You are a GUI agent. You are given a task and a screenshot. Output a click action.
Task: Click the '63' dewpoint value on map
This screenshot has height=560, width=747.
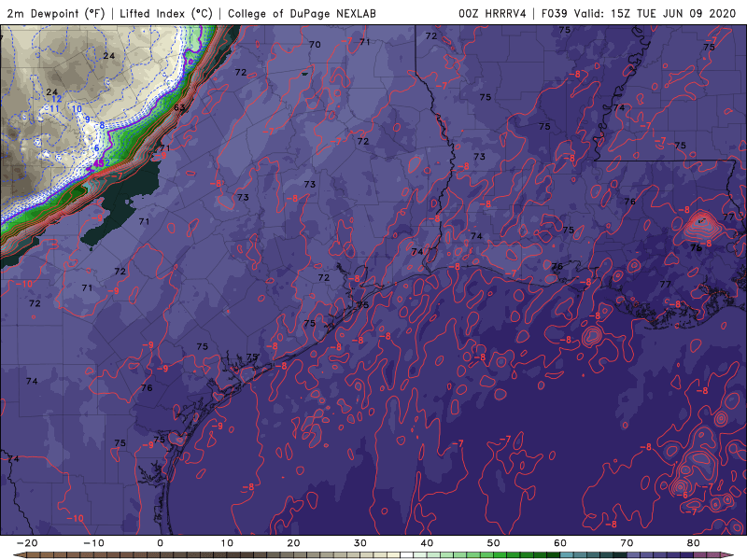tap(179, 107)
